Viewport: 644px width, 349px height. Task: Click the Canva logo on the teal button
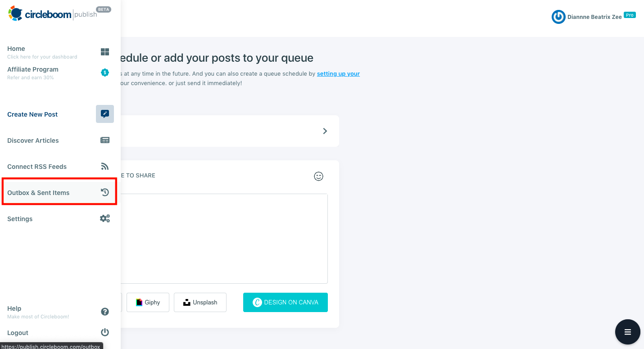[256, 303]
